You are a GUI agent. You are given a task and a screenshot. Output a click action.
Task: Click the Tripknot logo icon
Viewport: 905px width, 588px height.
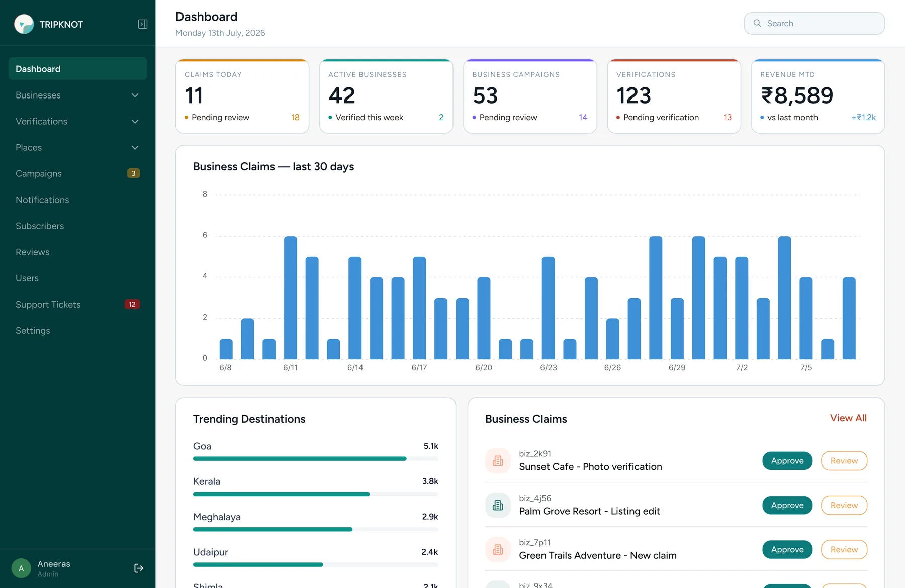tap(24, 24)
